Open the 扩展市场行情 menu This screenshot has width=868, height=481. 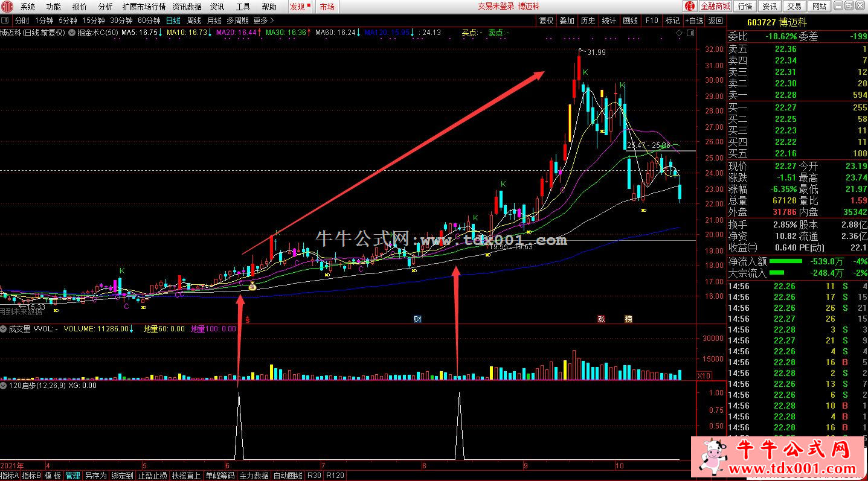click(144, 7)
